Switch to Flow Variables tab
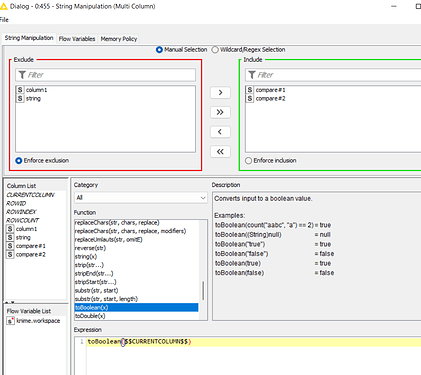This screenshot has width=421, height=375. [77, 39]
